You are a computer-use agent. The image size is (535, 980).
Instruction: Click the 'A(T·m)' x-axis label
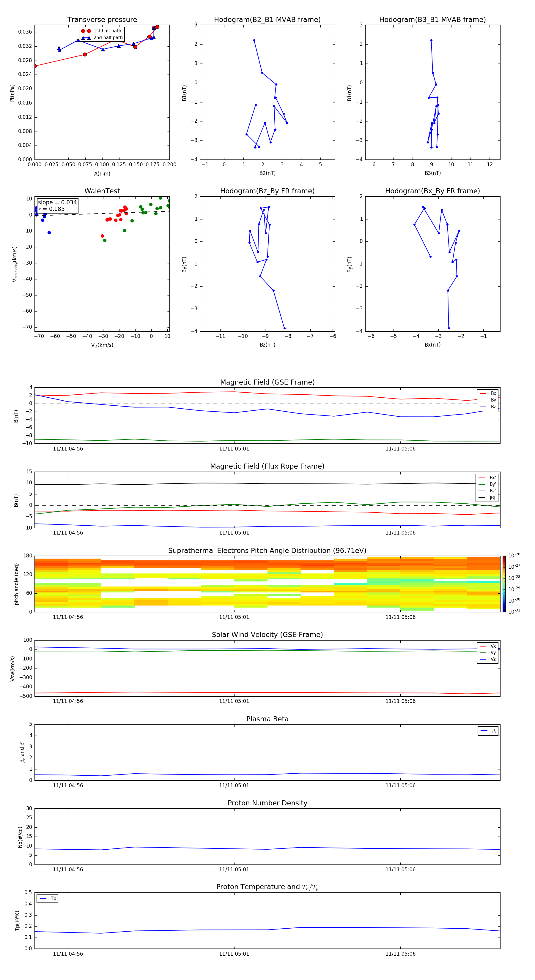coord(102,173)
